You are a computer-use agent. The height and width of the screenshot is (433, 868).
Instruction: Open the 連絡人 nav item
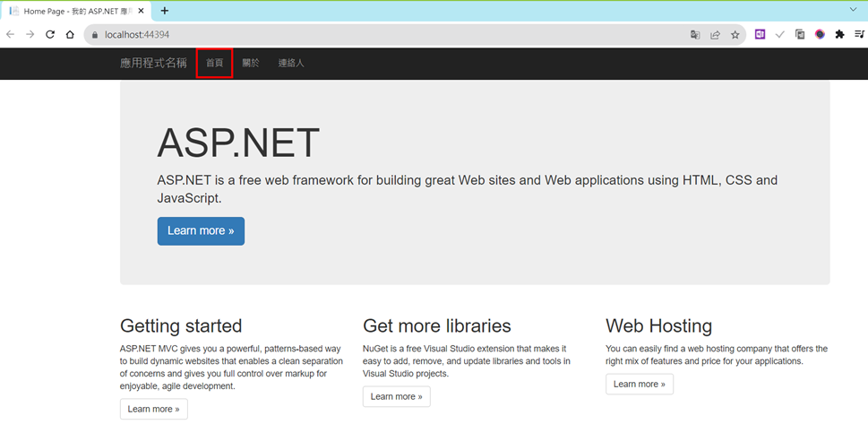[x=291, y=63]
